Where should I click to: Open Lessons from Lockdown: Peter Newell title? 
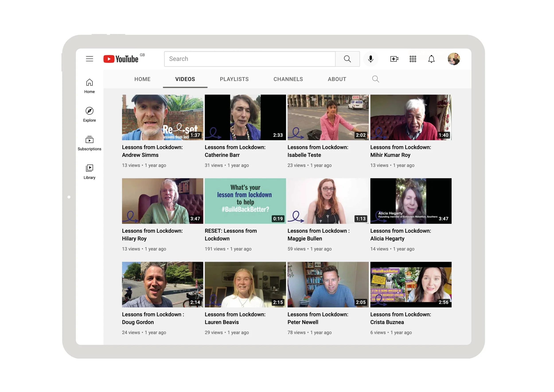coord(318,318)
